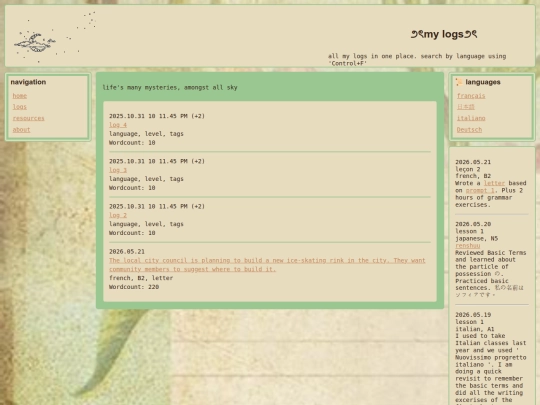Follow the 'letter' link in leçon 2
The width and height of the screenshot is (540, 405).
click(x=494, y=183)
